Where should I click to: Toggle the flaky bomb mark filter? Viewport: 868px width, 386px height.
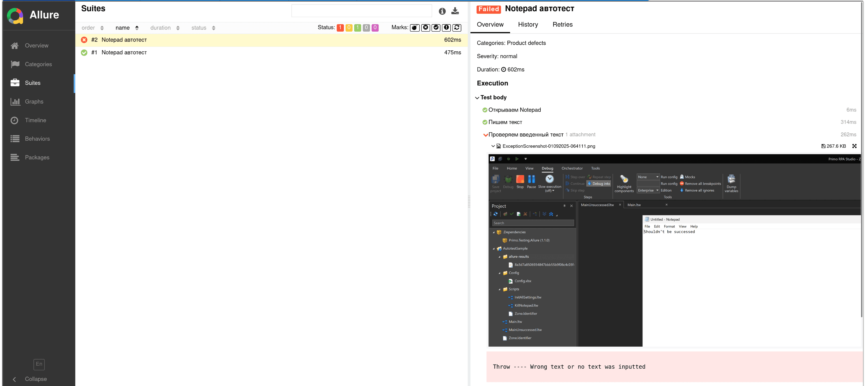coord(414,28)
